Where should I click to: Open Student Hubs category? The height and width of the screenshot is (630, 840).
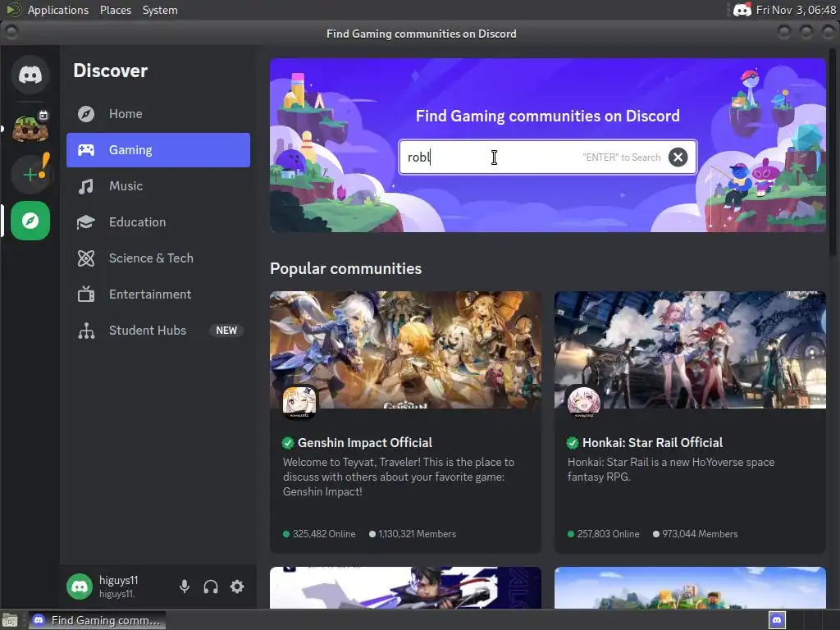158,331
